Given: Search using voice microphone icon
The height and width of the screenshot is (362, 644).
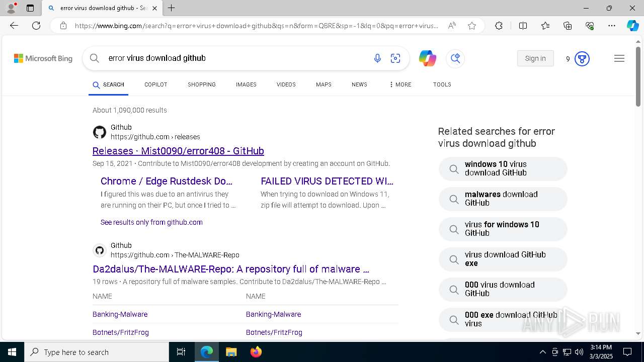Looking at the screenshot, I should (x=377, y=58).
